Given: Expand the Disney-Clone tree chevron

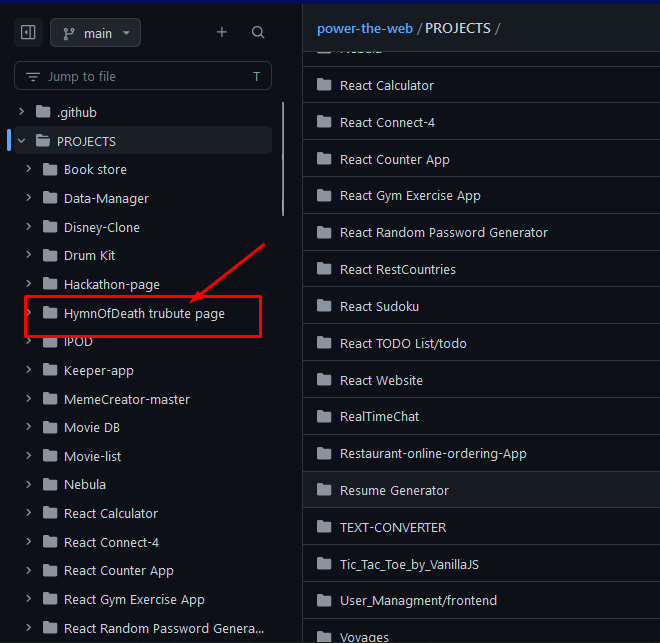Looking at the screenshot, I should tap(29, 227).
